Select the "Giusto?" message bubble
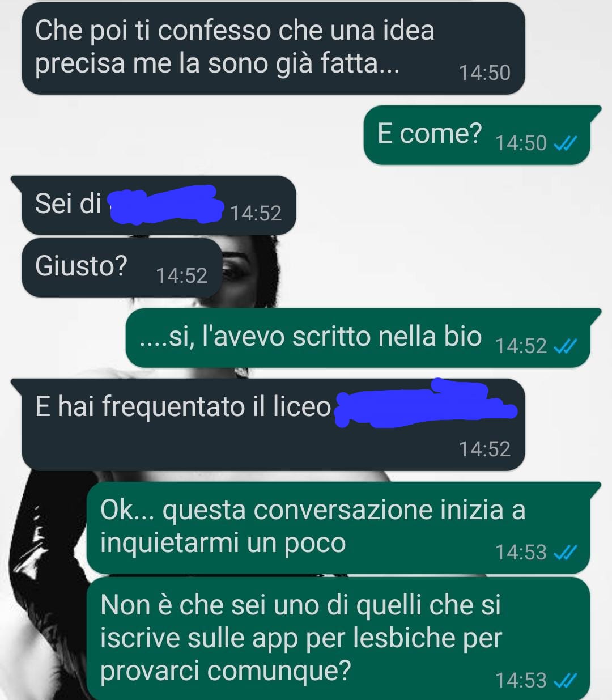Image resolution: width=612 pixels, height=700 pixels. click(x=122, y=268)
